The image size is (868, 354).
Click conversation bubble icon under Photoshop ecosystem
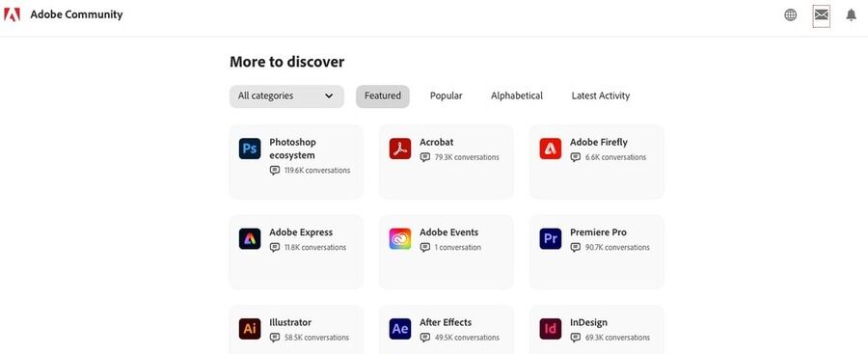(x=275, y=171)
